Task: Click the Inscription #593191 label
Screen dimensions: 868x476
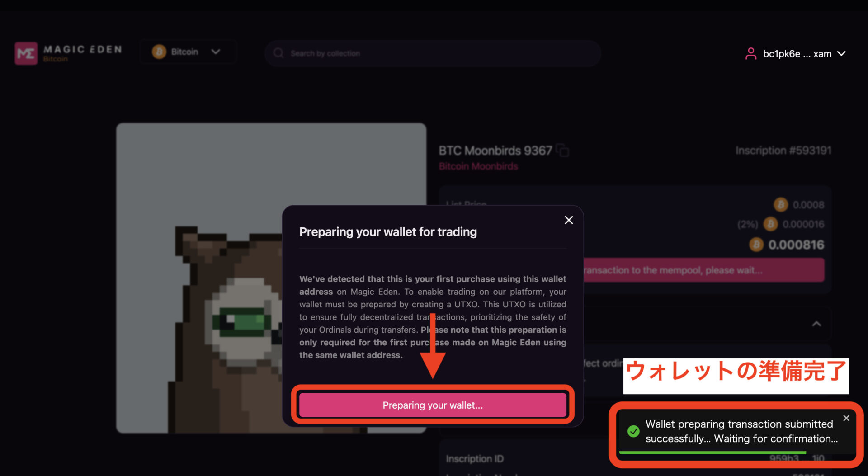Action: pyautogui.click(x=783, y=151)
